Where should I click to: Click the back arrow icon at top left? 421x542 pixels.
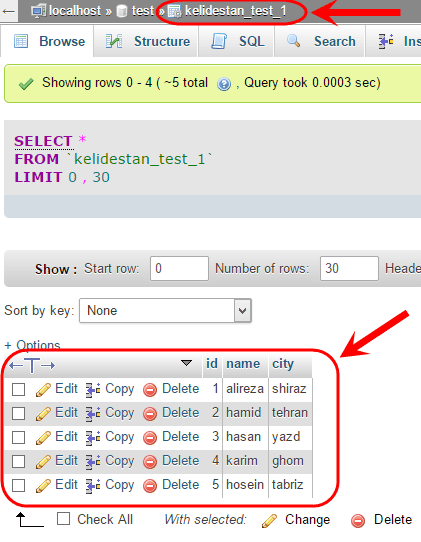point(8,11)
